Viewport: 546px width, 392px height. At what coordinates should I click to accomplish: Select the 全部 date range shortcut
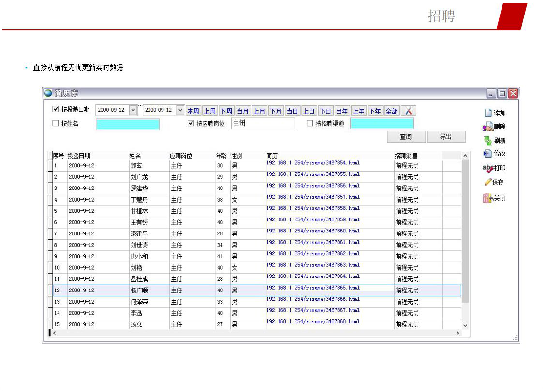391,111
